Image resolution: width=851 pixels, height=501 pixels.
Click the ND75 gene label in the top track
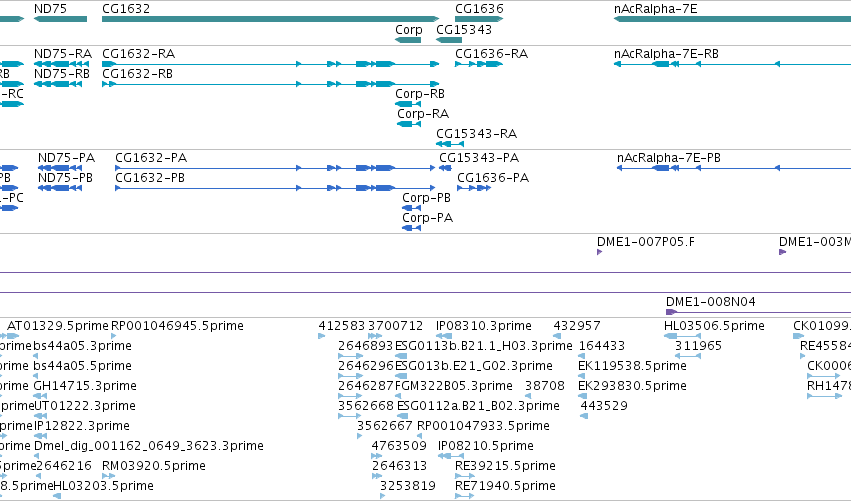click(x=50, y=9)
